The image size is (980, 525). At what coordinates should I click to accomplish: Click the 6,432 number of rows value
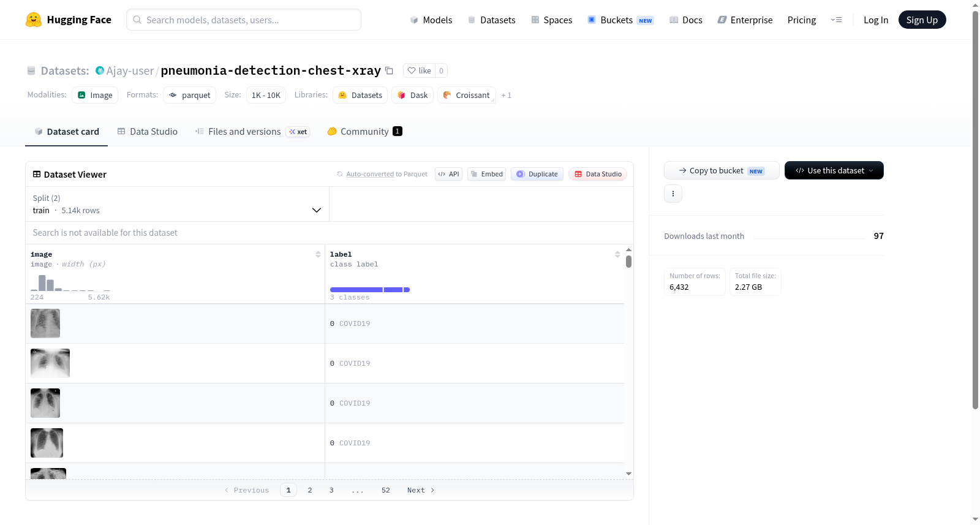(679, 287)
